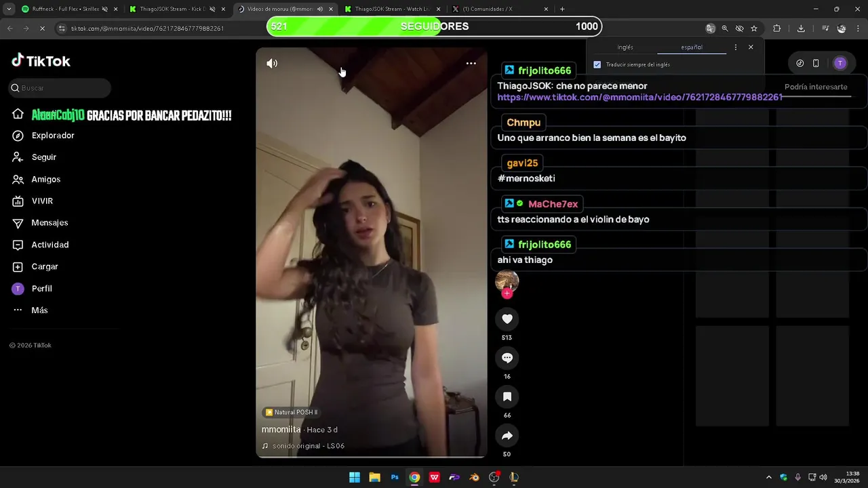868x488 pixels.
Task: Switch to ThiagoJSOK Stream Watch Live tab
Action: click(393, 9)
